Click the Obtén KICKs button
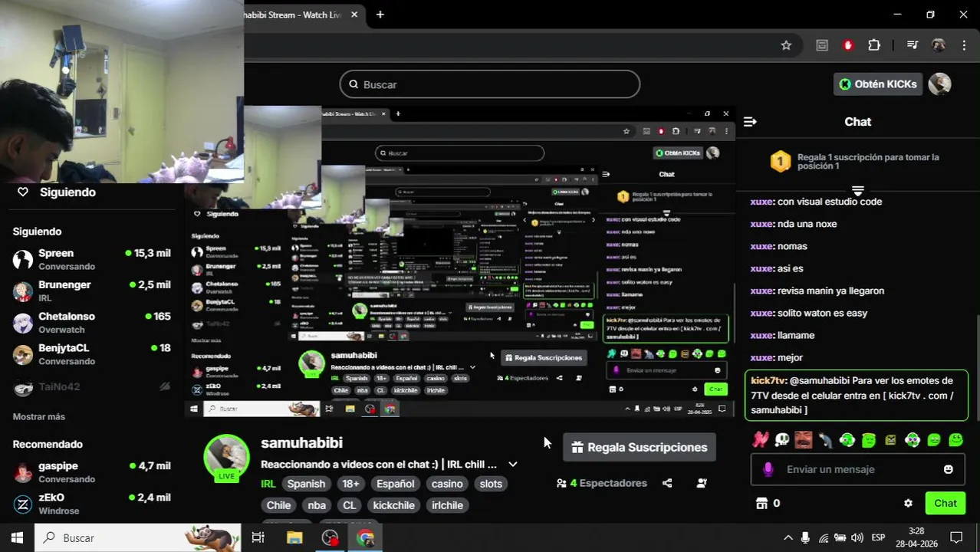The width and height of the screenshot is (980, 552). point(877,84)
